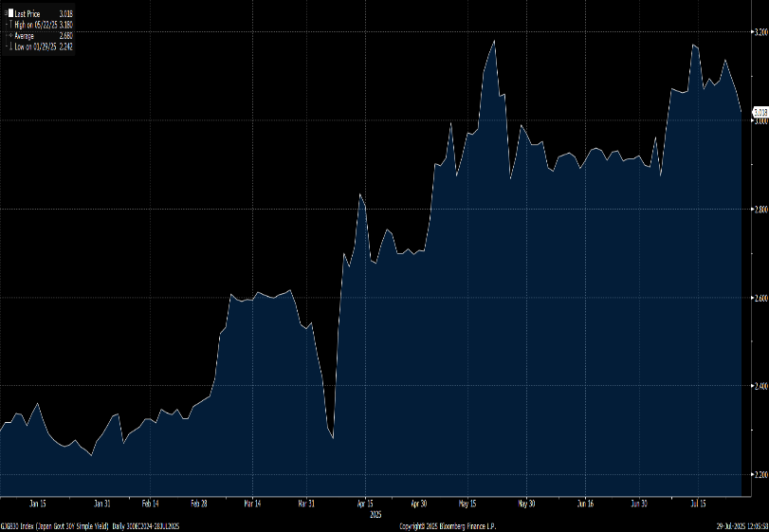Click the 3.180 high value in legend

tap(66, 25)
